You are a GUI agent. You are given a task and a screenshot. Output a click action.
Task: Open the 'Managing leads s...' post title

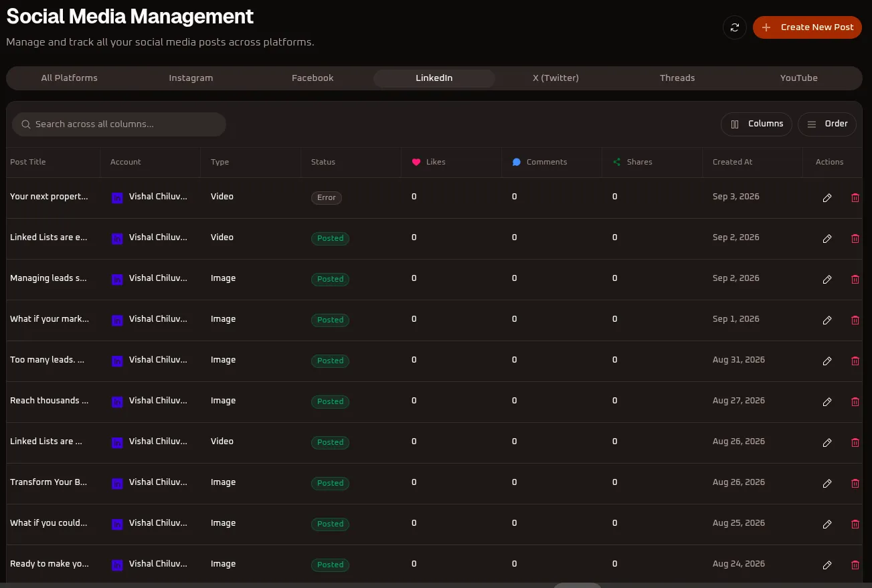[48, 278]
